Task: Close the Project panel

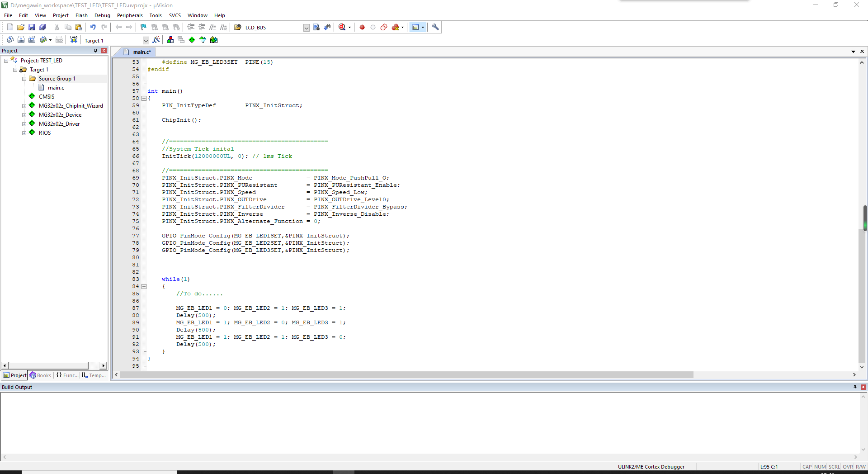Action: click(104, 51)
